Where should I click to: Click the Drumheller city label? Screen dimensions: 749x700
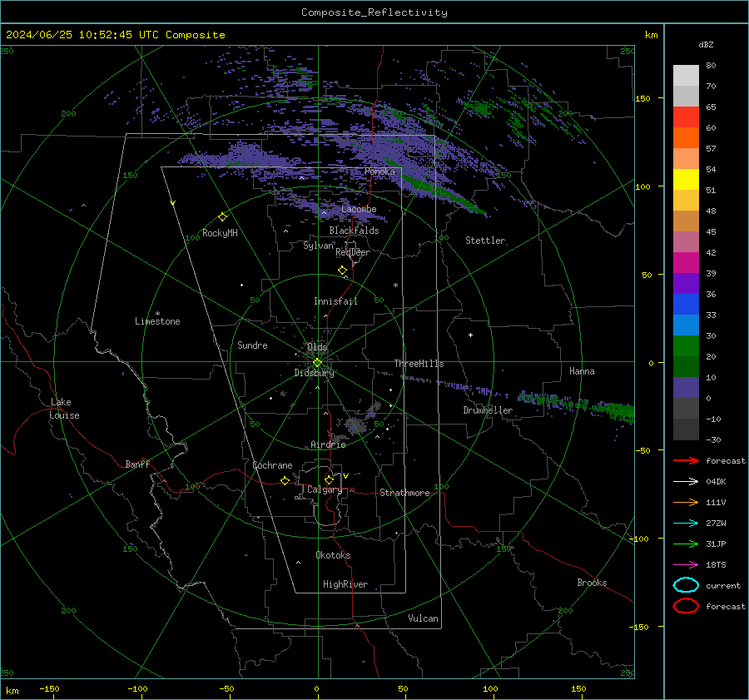488,410
